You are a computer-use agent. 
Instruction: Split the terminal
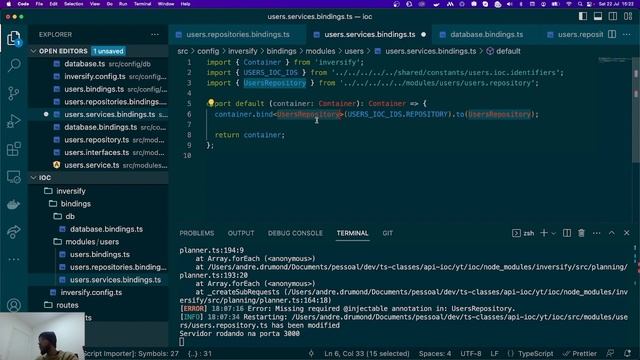coord(567,233)
